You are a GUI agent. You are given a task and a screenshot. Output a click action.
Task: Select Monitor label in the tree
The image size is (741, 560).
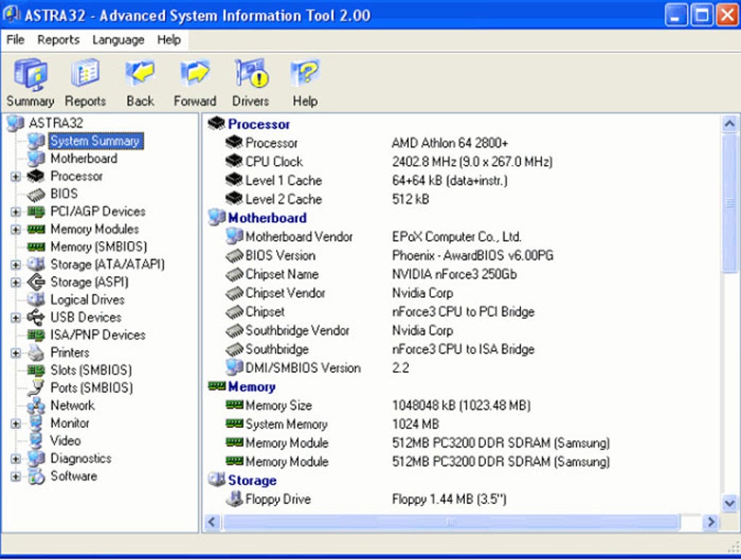click(70, 423)
